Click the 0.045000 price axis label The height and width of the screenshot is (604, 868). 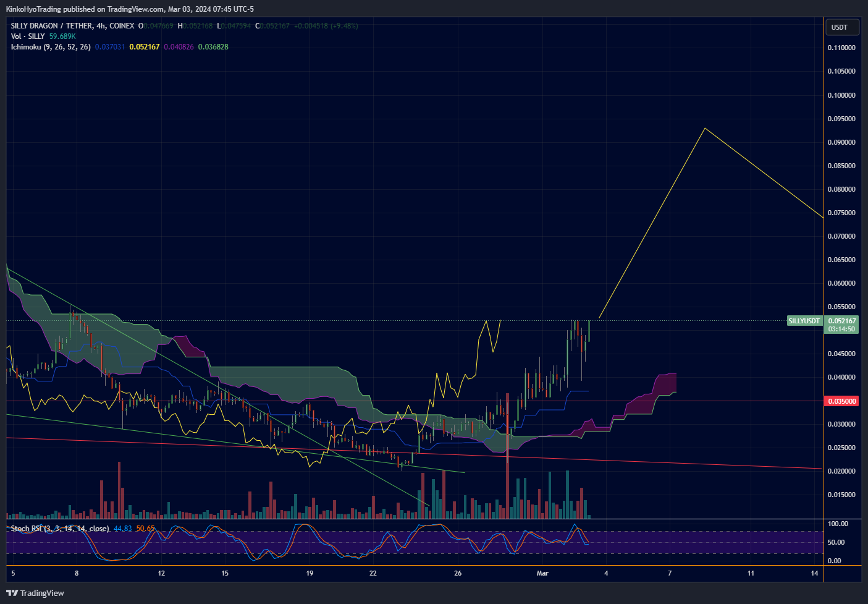pyautogui.click(x=841, y=354)
